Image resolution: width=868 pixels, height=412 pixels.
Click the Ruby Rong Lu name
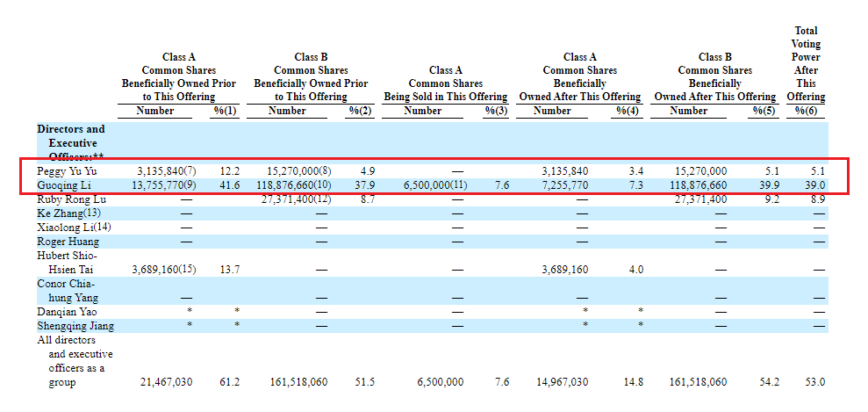coord(72,199)
